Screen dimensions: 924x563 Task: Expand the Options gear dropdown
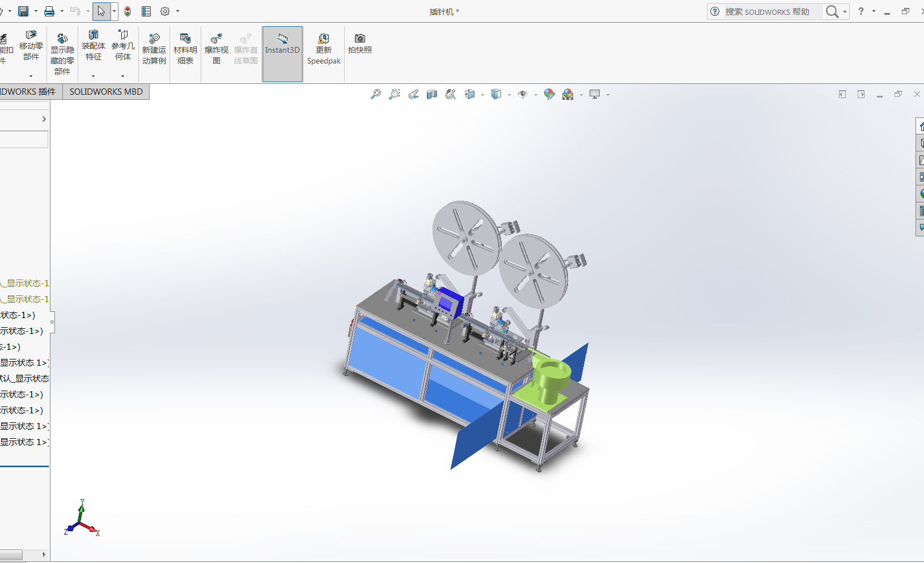(x=177, y=11)
